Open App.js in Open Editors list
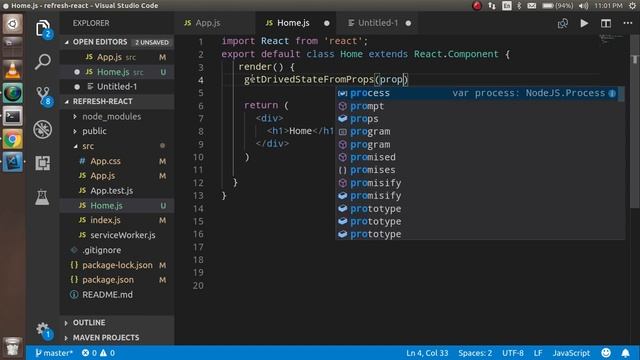Viewport: 640px width, 360px height. pos(116,57)
